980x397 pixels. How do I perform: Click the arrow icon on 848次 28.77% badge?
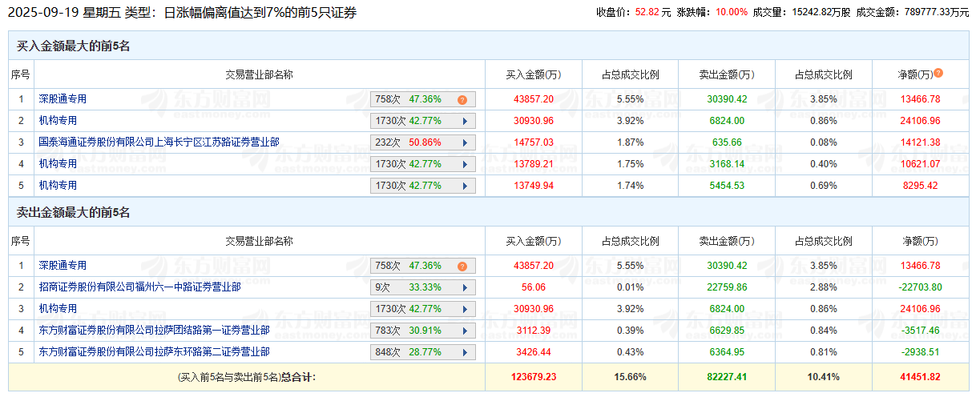465,352
